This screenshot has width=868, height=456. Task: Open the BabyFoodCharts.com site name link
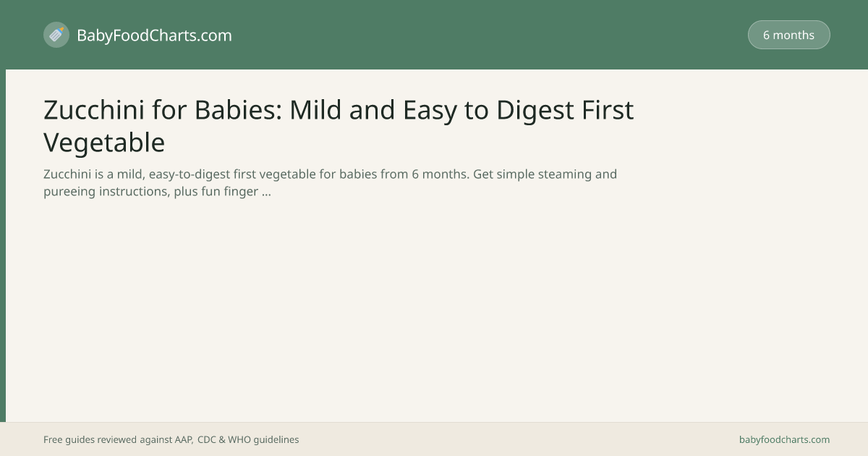pos(154,35)
